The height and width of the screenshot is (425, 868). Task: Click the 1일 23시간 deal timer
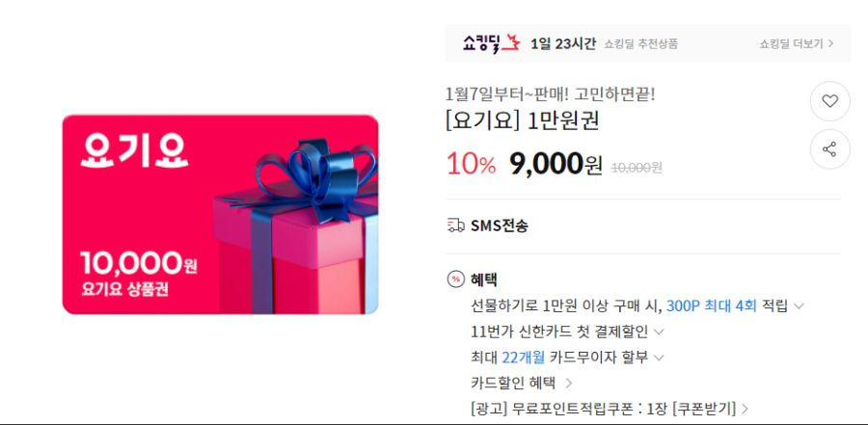coord(563,43)
